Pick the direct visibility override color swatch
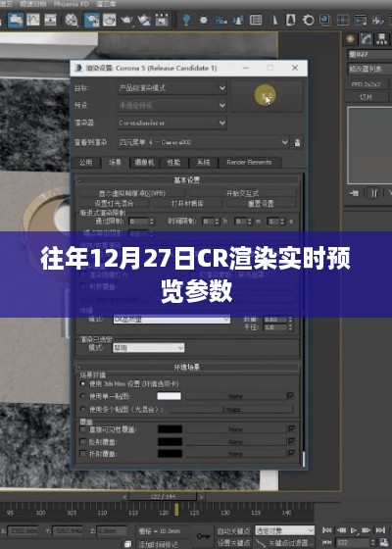 pos(170,429)
